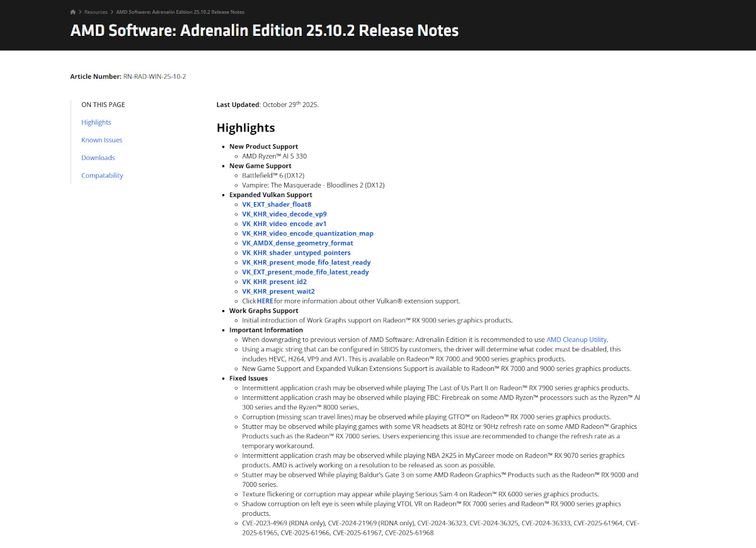Click HERE for more Vulkan extension info

coord(265,301)
